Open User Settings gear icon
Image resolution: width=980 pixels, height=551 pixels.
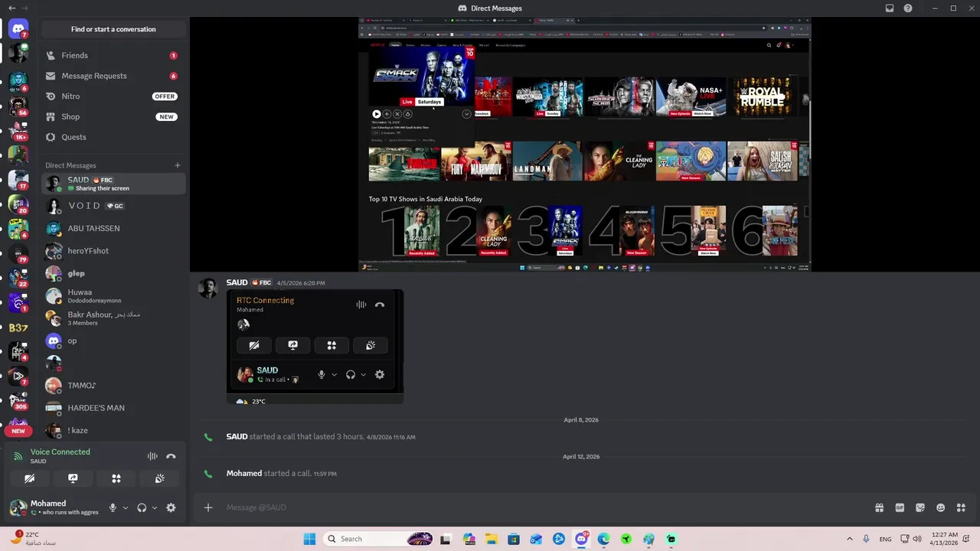point(171,507)
